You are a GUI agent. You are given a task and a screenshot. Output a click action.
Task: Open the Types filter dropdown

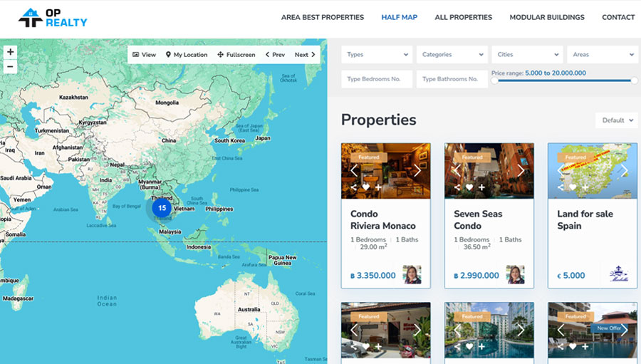(377, 55)
